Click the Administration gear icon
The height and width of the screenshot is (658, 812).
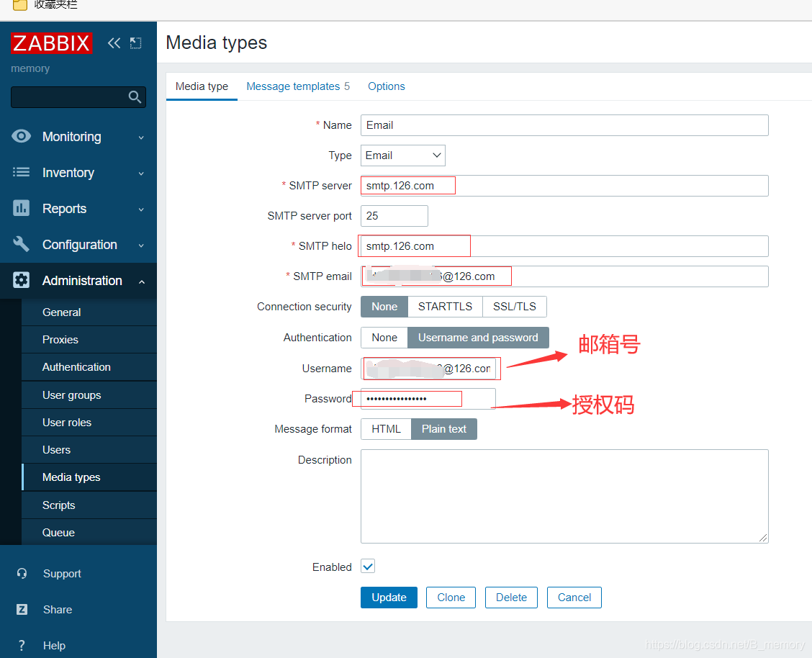[x=21, y=280]
